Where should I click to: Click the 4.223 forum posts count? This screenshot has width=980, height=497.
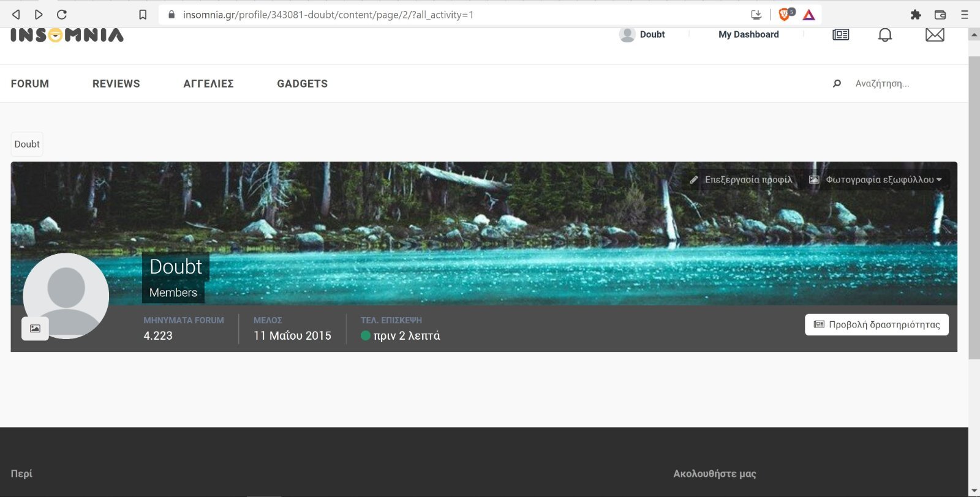(x=158, y=336)
